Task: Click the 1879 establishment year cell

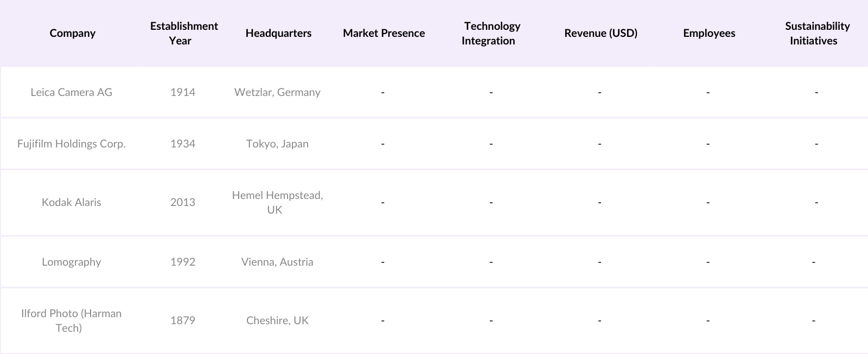Action: 183,320
